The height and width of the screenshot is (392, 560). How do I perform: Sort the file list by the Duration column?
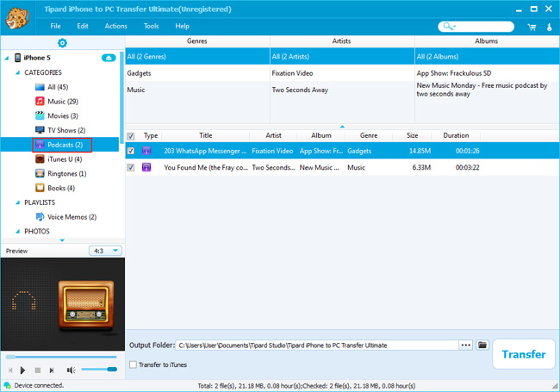456,135
